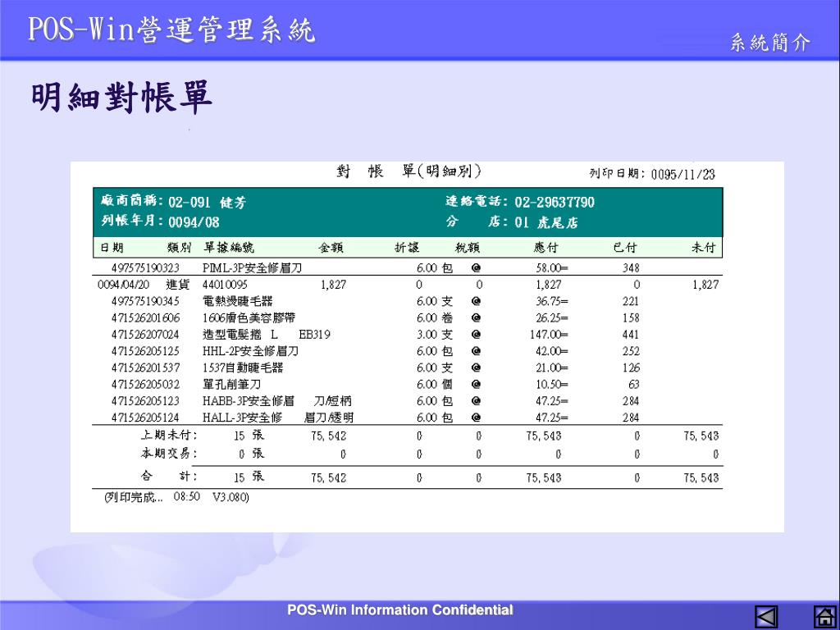Viewport: 840px width, 630px height.
Task: Open the home icon in the corner
Action: pyautogui.click(x=825, y=617)
